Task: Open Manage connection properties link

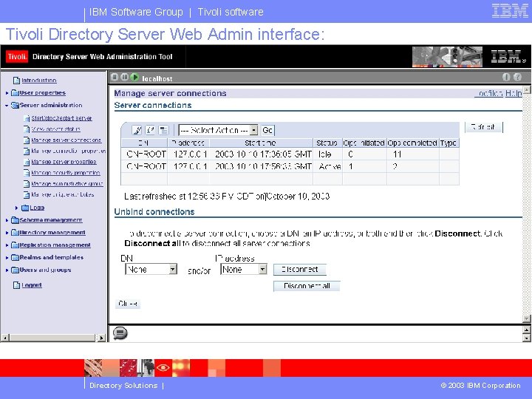Action: point(69,151)
